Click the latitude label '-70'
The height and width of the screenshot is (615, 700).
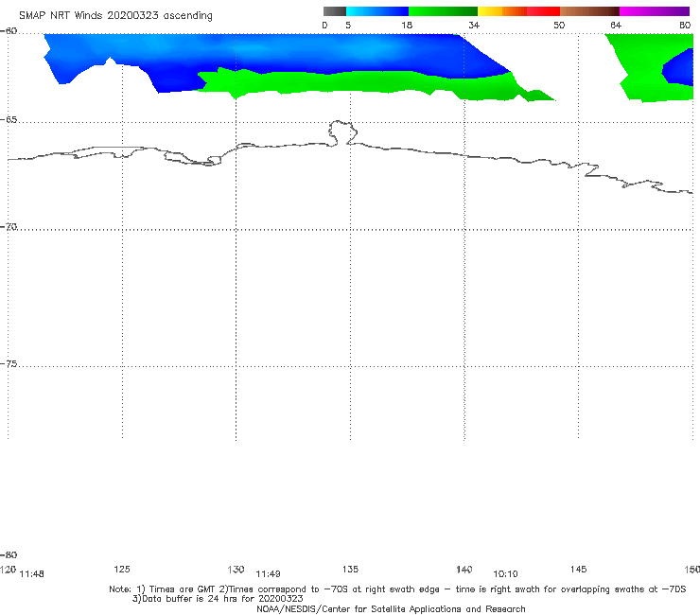coord(9,227)
